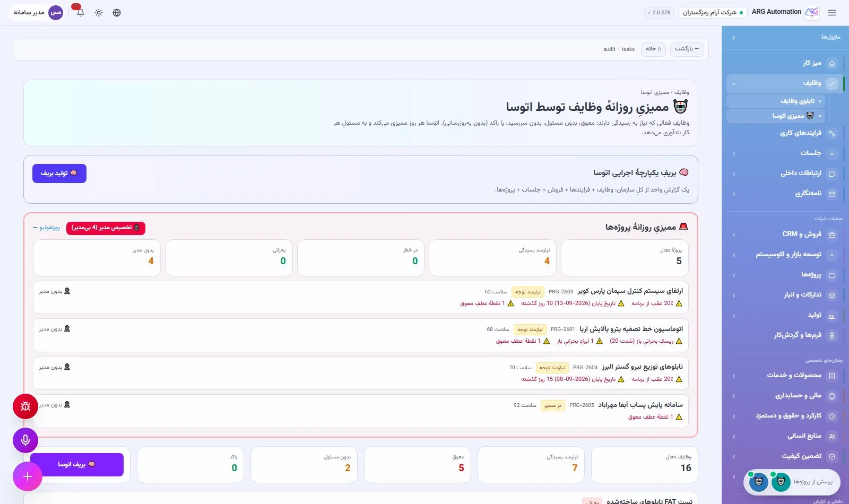Click the تضمین کیفیت shield icon

(x=832, y=457)
